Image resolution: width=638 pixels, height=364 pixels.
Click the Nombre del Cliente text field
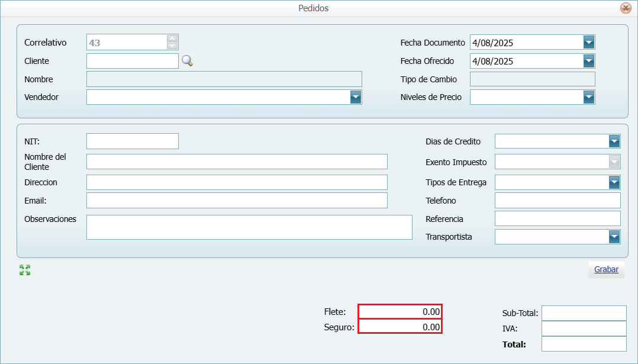point(237,162)
